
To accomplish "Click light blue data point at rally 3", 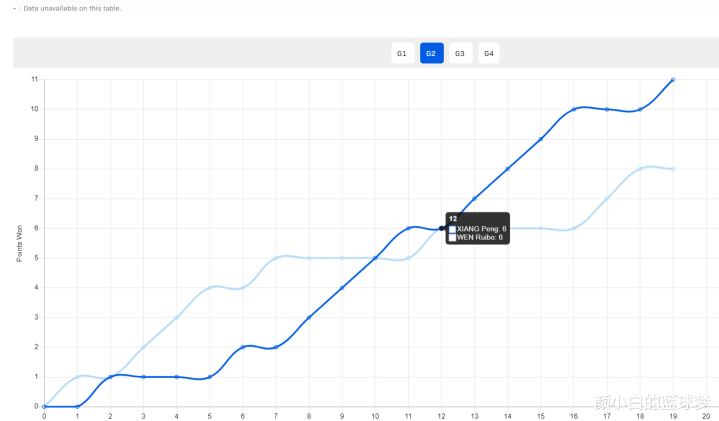I will coord(144,347).
